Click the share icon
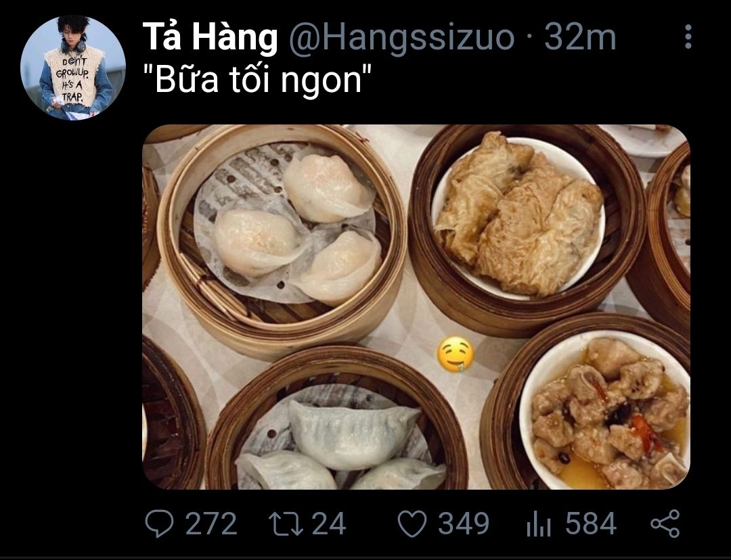Viewport: 731px width, 560px height. click(x=665, y=523)
